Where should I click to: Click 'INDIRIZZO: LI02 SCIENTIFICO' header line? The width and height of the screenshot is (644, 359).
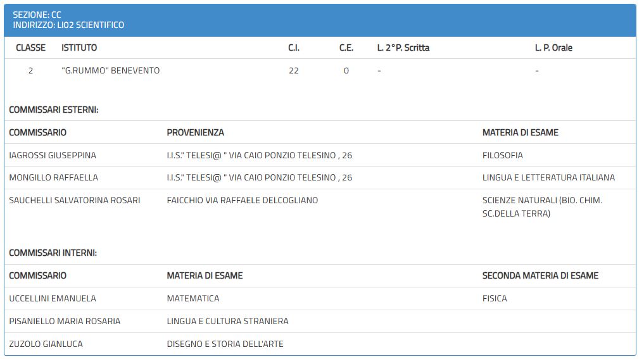coord(68,25)
